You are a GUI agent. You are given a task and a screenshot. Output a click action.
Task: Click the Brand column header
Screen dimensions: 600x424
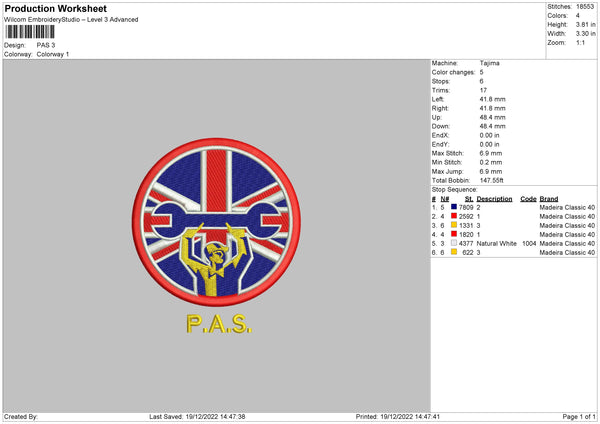click(x=549, y=199)
